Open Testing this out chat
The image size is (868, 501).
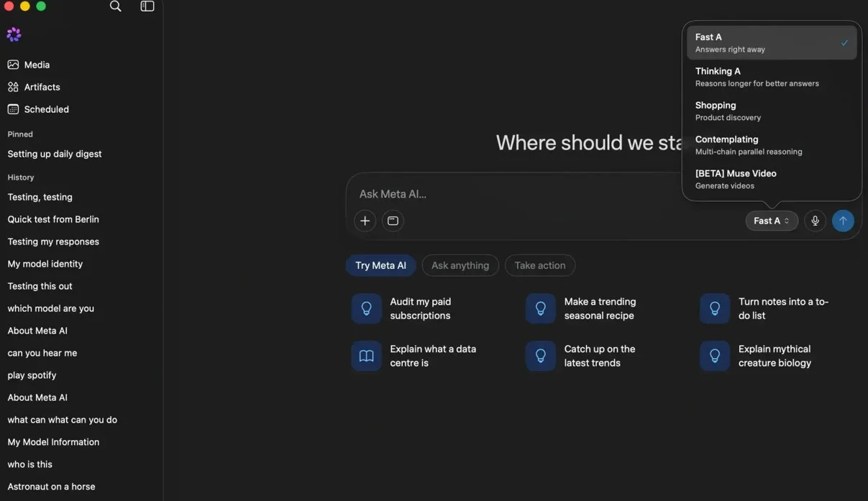(40, 286)
